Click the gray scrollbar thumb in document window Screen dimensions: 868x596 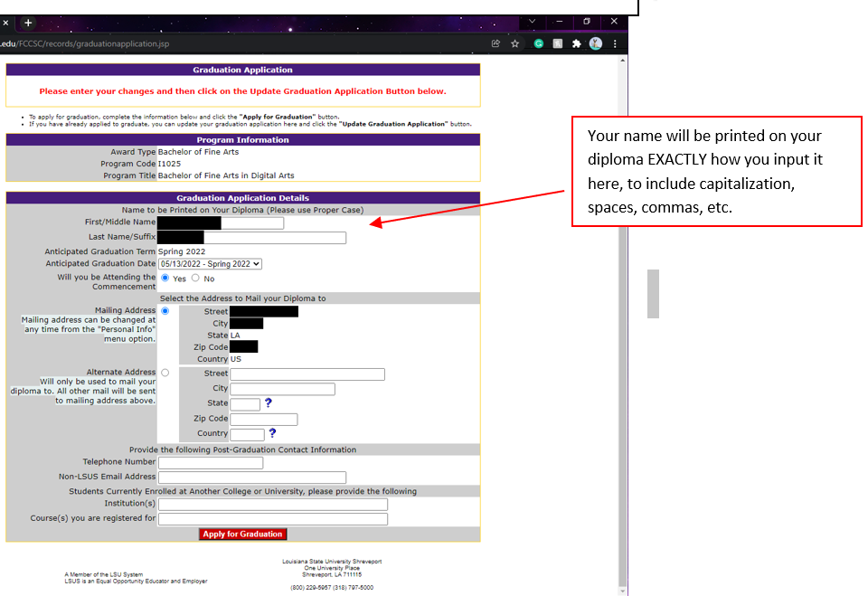tap(653, 294)
